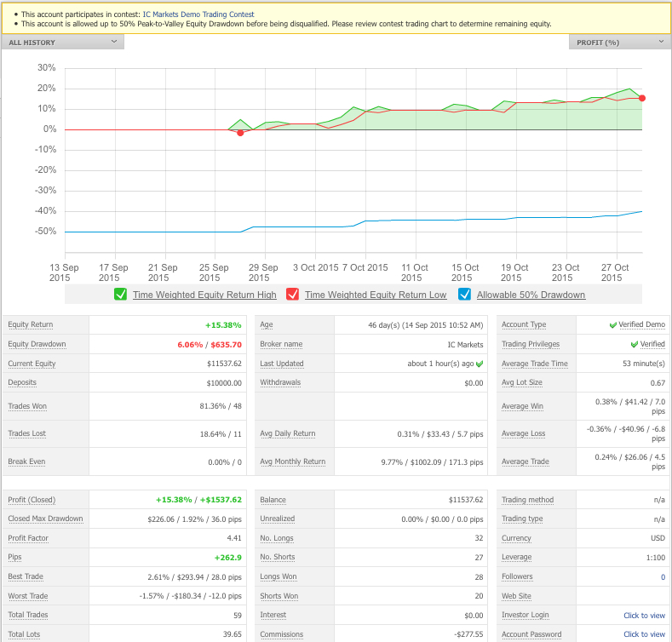
Task: Toggle Time Weighted Equity Return Low checkbox
Action: [x=292, y=295]
